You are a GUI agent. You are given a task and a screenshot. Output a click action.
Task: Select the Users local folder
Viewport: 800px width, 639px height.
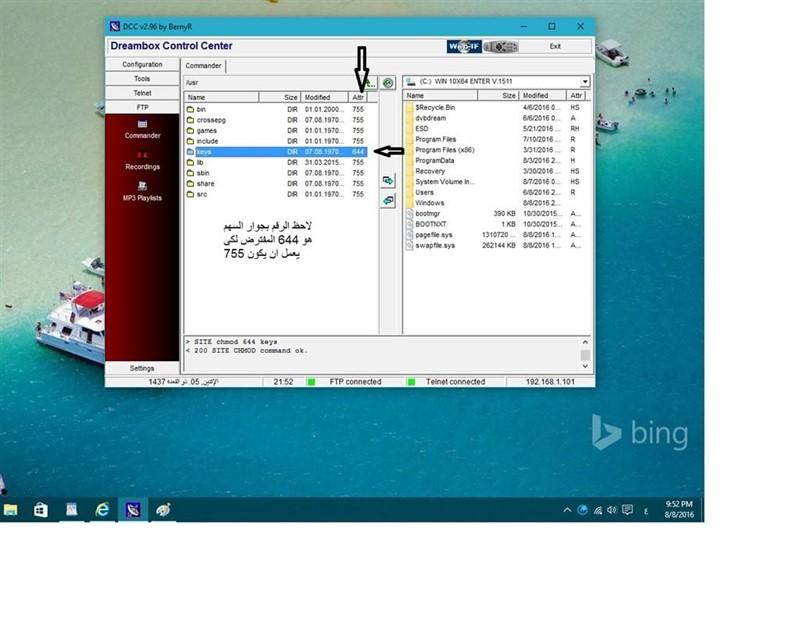coord(424,192)
